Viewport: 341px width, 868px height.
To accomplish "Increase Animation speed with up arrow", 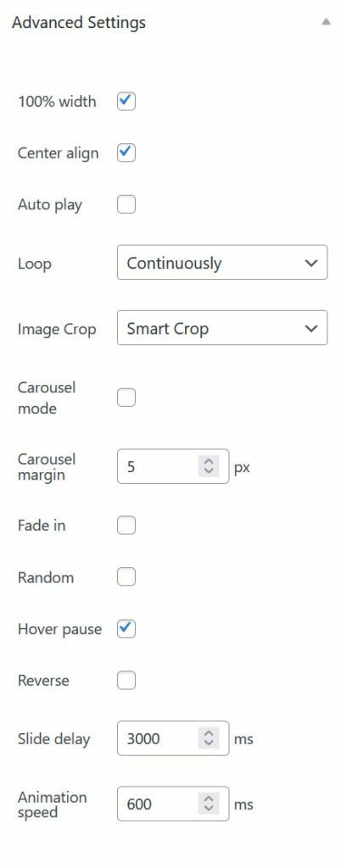I will pos(209,798).
